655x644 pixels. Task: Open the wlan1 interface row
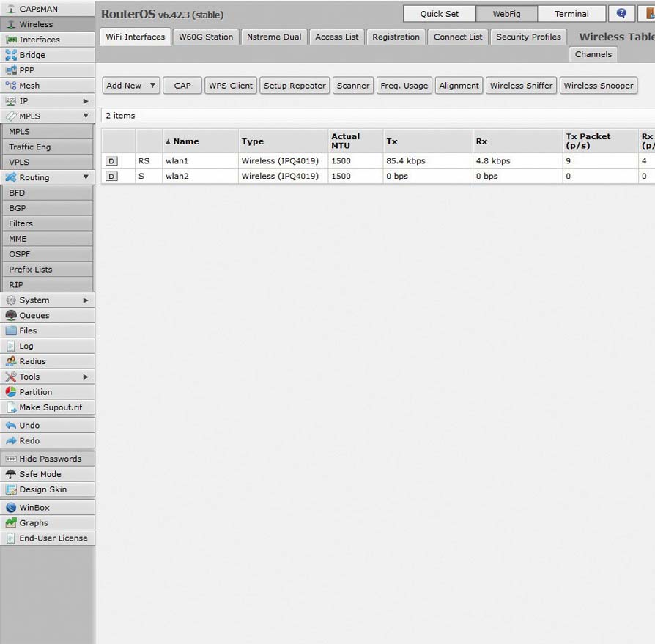pos(378,160)
